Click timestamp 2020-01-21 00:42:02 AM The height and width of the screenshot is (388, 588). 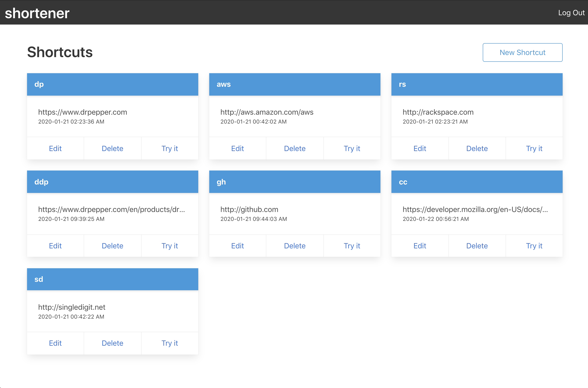pos(253,121)
